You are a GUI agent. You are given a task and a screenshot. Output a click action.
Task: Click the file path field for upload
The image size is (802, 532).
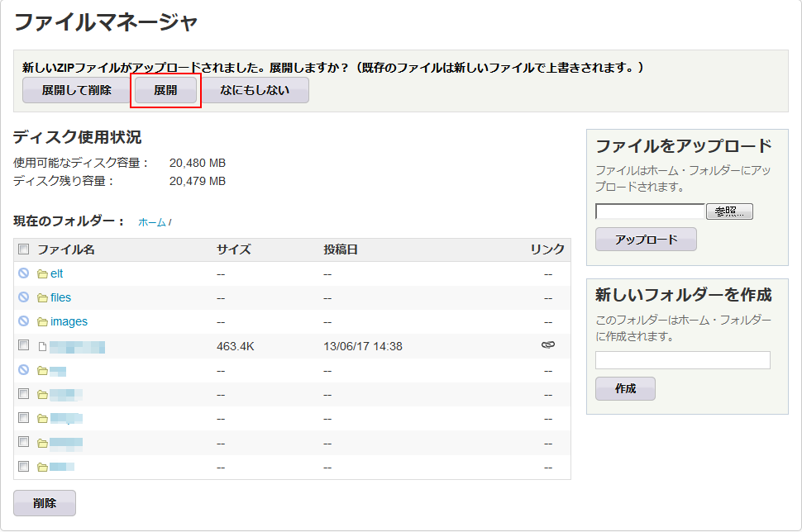coord(650,211)
